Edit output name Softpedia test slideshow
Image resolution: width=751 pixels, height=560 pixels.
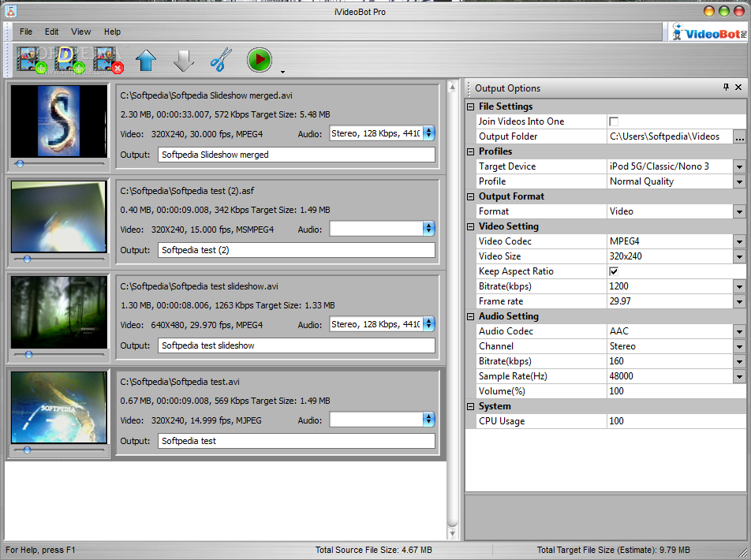point(297,345)
